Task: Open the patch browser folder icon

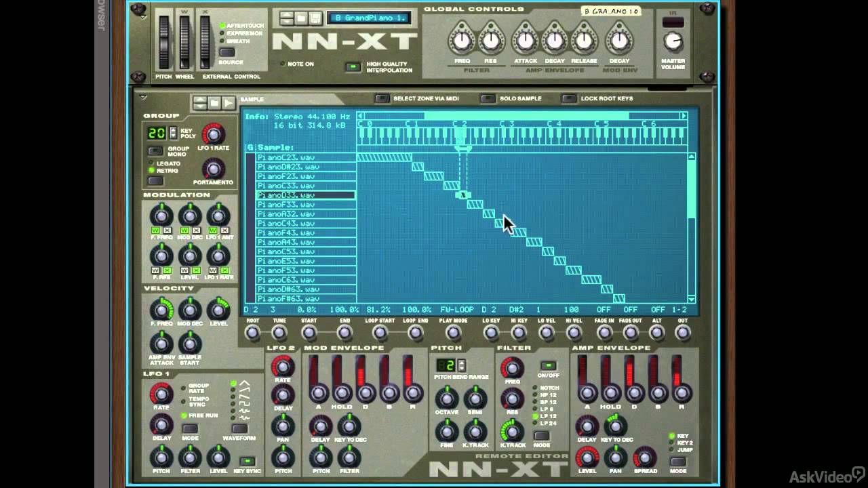Action: 301,18
